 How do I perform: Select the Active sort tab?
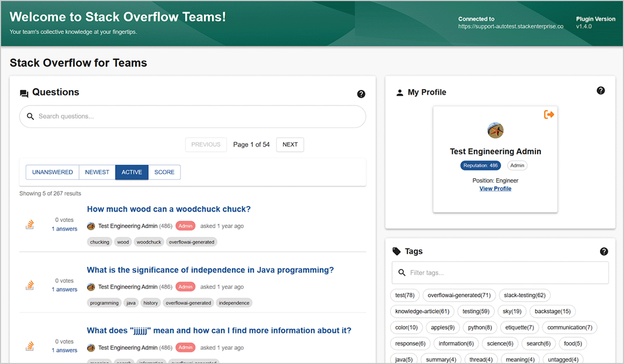(x=132, y=172)
